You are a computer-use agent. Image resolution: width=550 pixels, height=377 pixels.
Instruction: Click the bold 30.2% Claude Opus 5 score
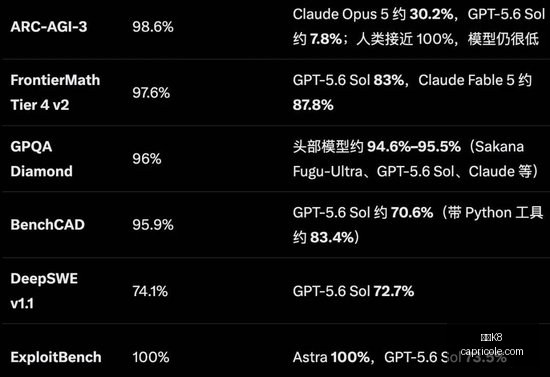click(431, 14)
